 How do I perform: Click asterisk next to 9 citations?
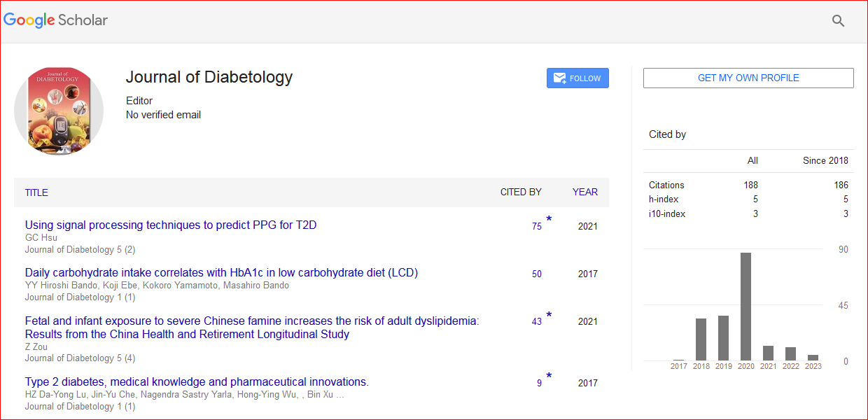[x=549, y=377]
